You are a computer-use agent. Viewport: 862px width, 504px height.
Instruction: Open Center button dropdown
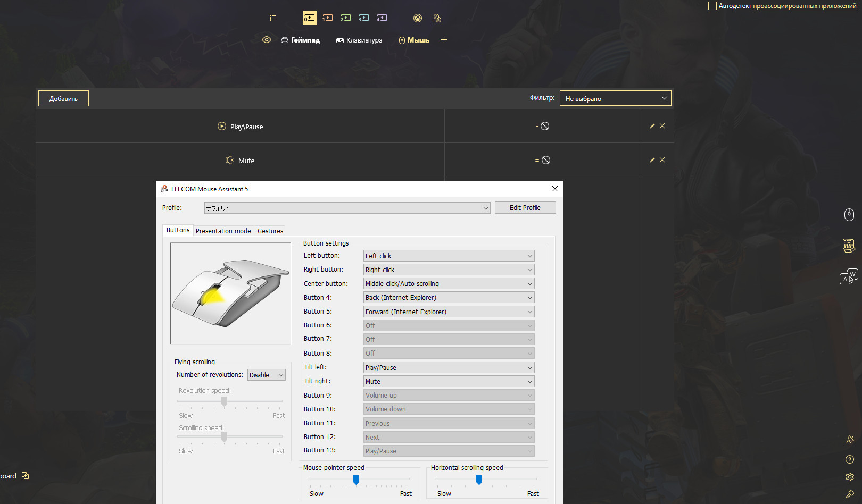[449, 283]
